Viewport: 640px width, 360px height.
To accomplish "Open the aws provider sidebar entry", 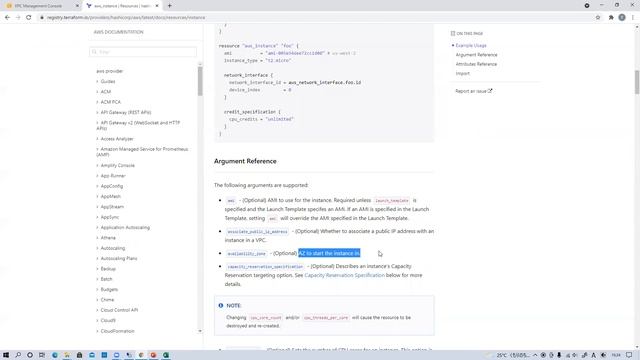I will coord(109,71).
